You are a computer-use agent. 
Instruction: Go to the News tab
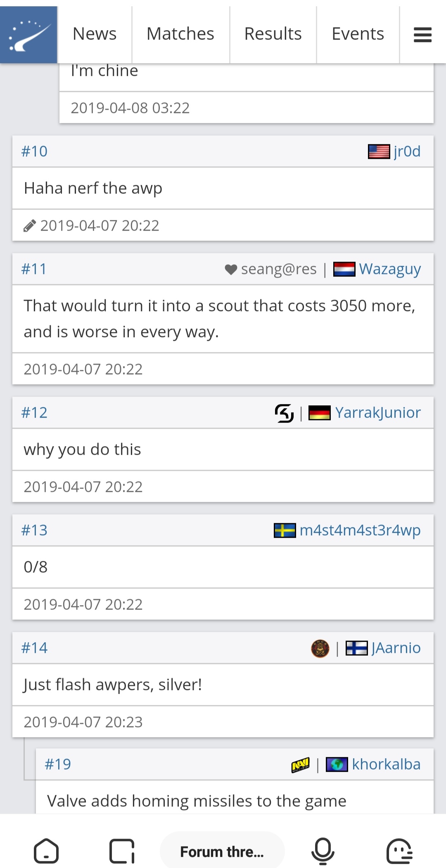click(x=95, y=34)
